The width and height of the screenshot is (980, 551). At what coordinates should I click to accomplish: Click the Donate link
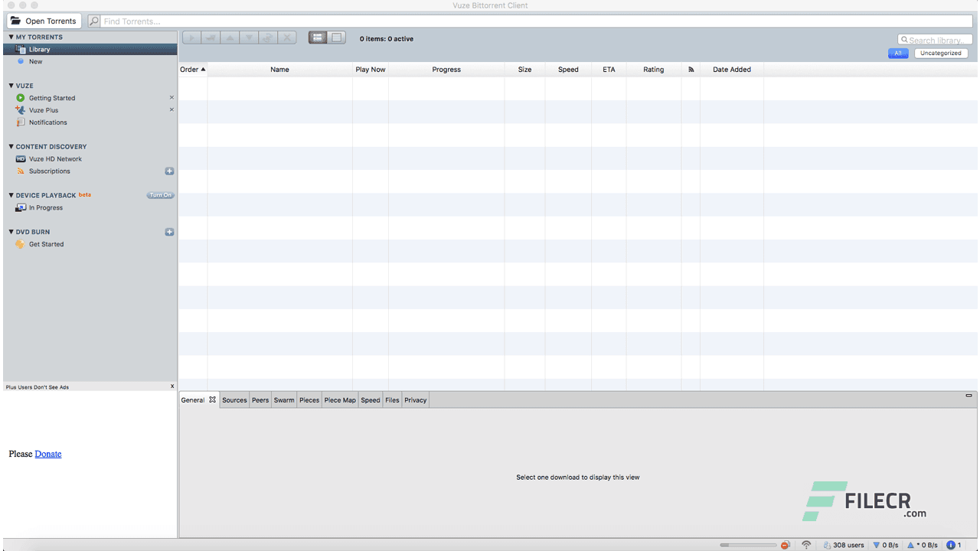pyautogui.click(x=47, y=454)
